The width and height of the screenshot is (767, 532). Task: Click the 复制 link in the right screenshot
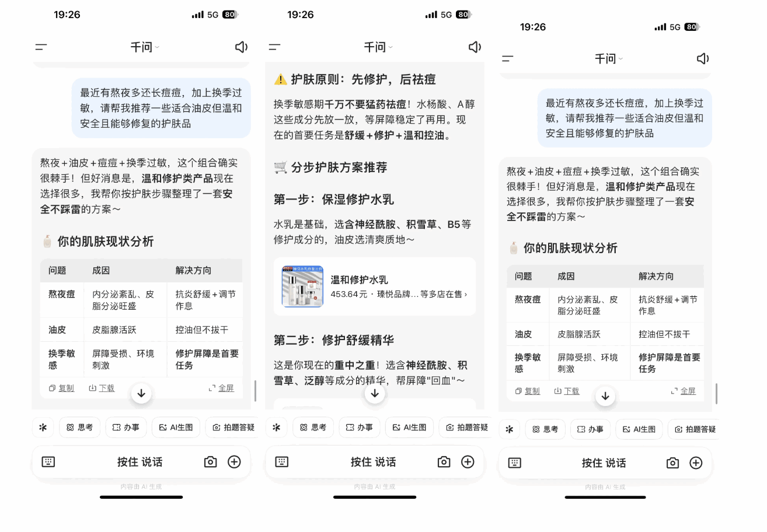528,391
